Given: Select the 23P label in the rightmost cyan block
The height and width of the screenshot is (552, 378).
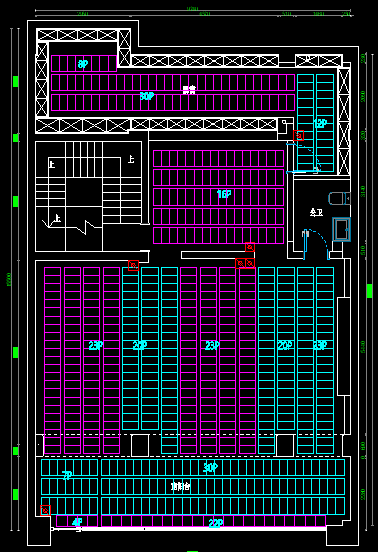Looking at the screenshot, I should coord(320,345).
